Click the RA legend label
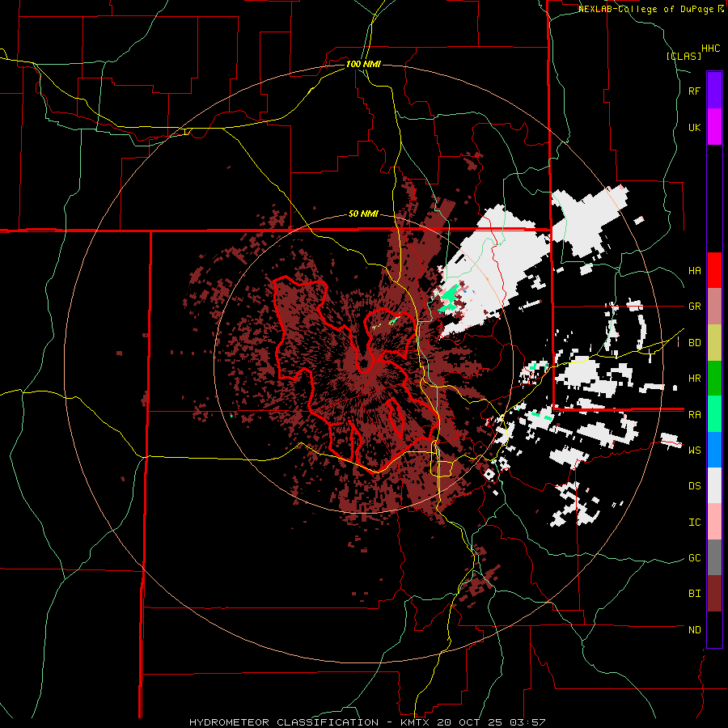 click(694, 415)
